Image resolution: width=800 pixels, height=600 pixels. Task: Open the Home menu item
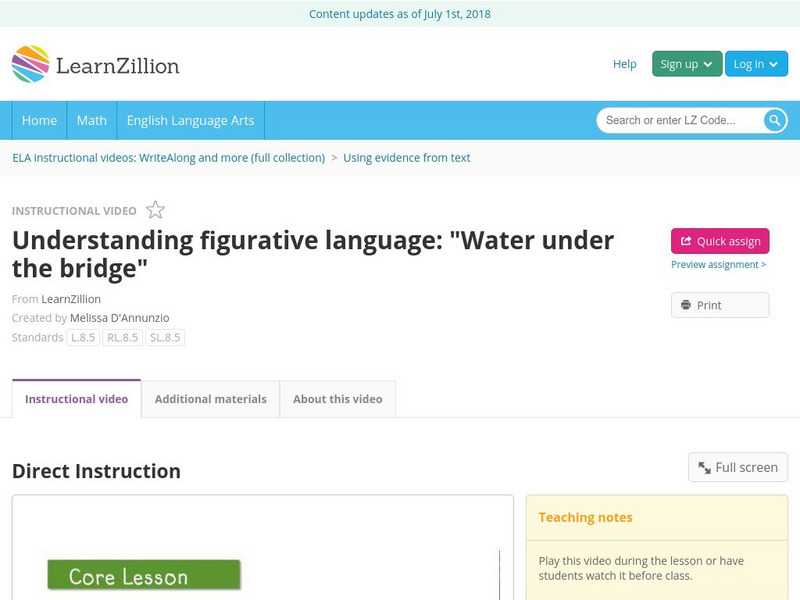[40, 120]
